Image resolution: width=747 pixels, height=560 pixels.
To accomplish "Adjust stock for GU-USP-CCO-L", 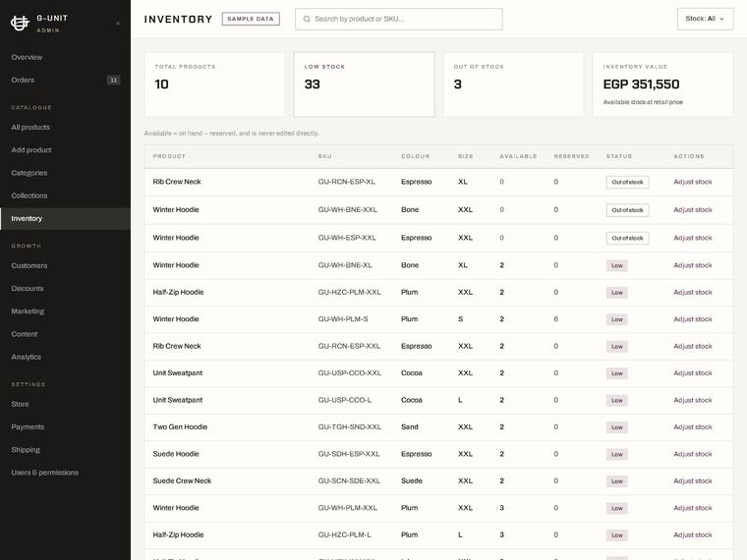I will (693, 401).
